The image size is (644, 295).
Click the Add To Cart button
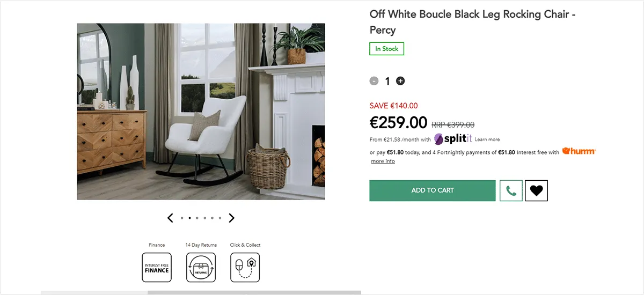click(x=433, y=190)
